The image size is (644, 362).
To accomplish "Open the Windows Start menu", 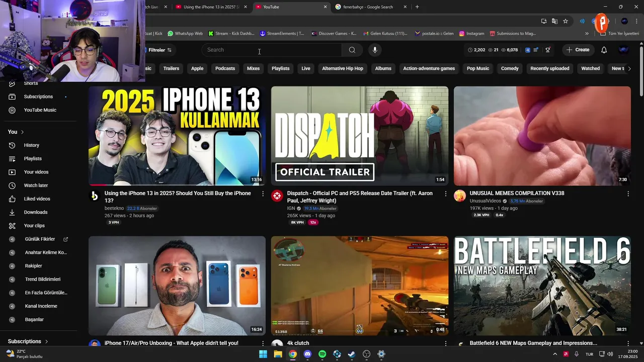I will tap(263, 354).
